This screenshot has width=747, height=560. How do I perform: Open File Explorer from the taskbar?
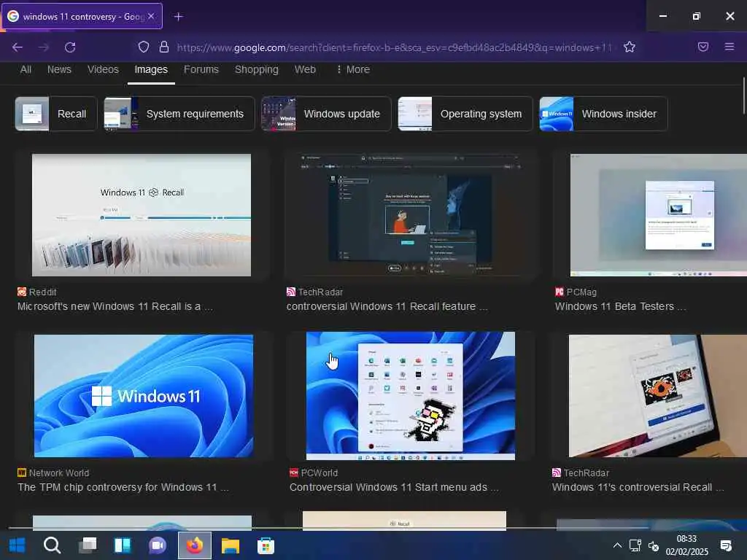click(230, 545)
